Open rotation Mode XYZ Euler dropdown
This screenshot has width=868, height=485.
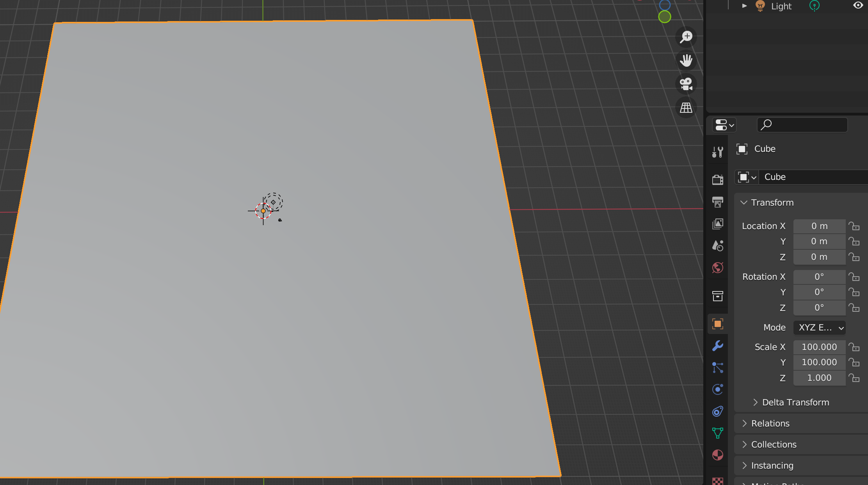(x=819, y=328)
